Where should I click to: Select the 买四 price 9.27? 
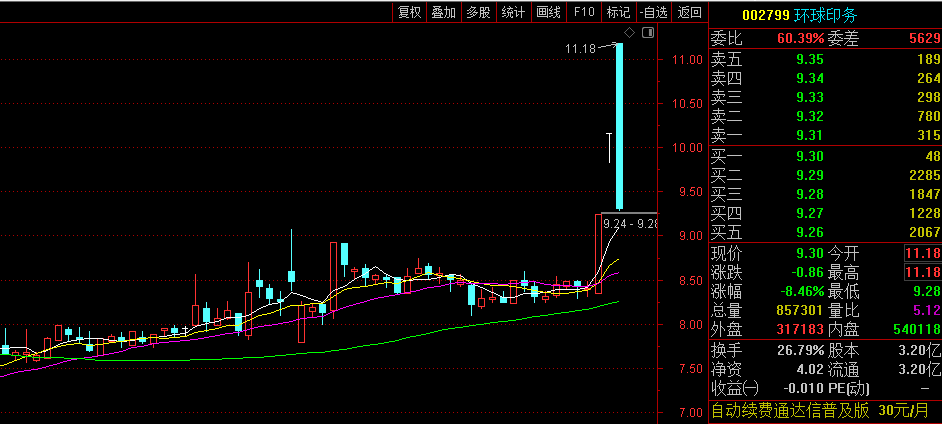(x=810, y=213)
